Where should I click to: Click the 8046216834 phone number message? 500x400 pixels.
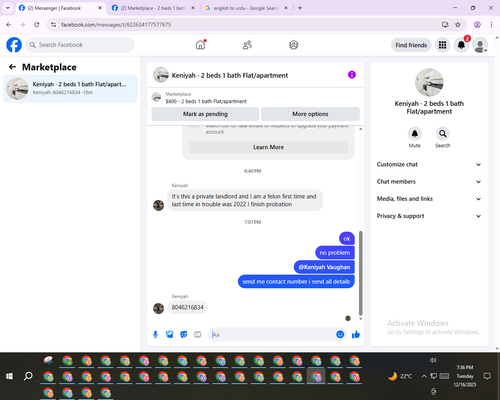(x=188, y=307)
